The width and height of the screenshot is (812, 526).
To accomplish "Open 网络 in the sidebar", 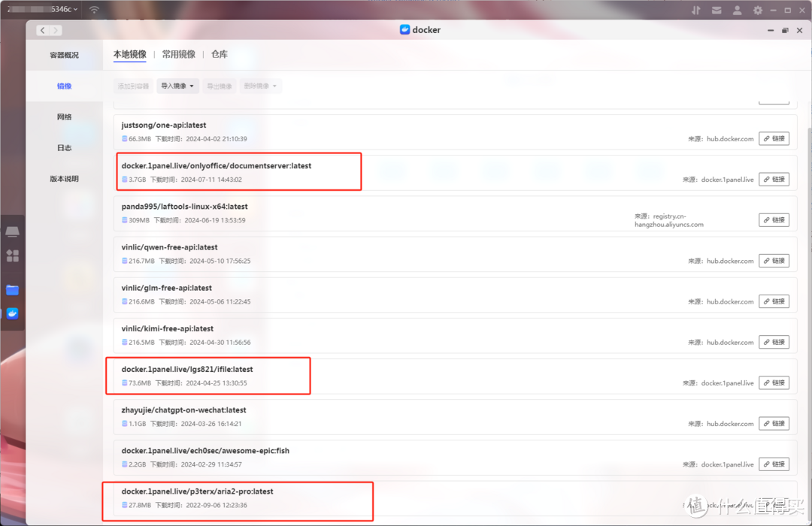I will tap(64, 117).
